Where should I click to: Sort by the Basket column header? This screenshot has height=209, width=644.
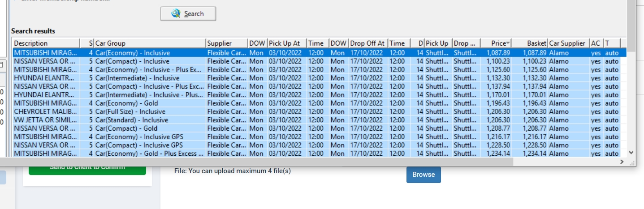tap(530, 43)
